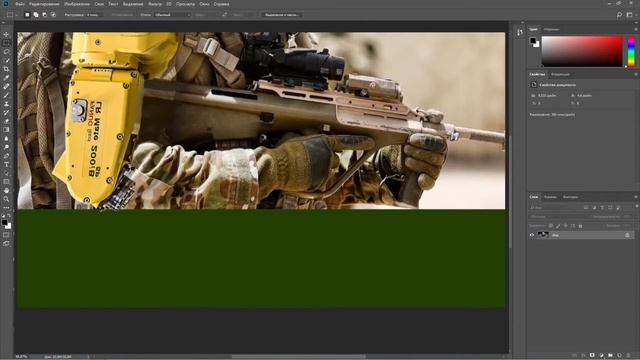The image size is (640, 360).
Task: Select the Gradient tool
Action: (x=6, y=129)
